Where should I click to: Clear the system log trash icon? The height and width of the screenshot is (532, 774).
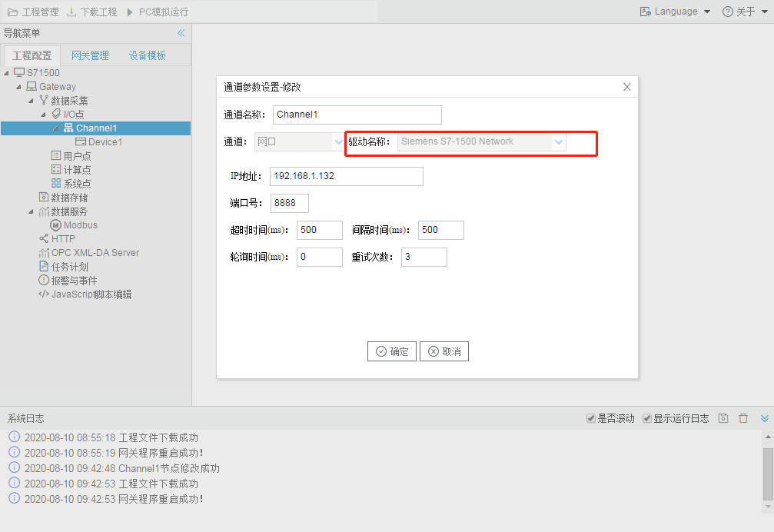click(743, 418)
